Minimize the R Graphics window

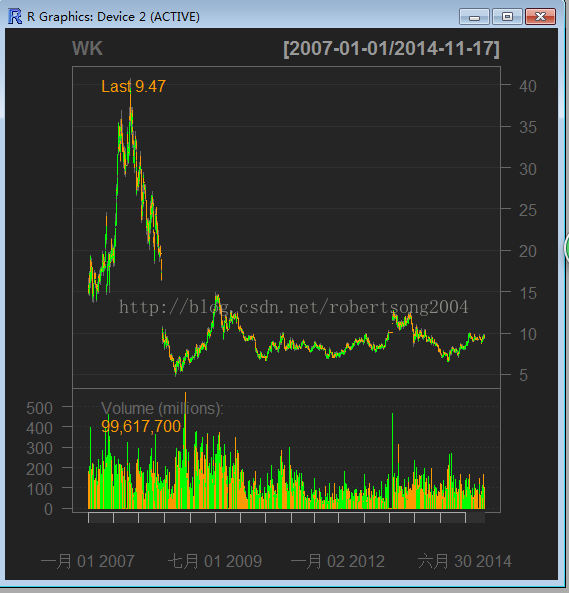(474, 17)
